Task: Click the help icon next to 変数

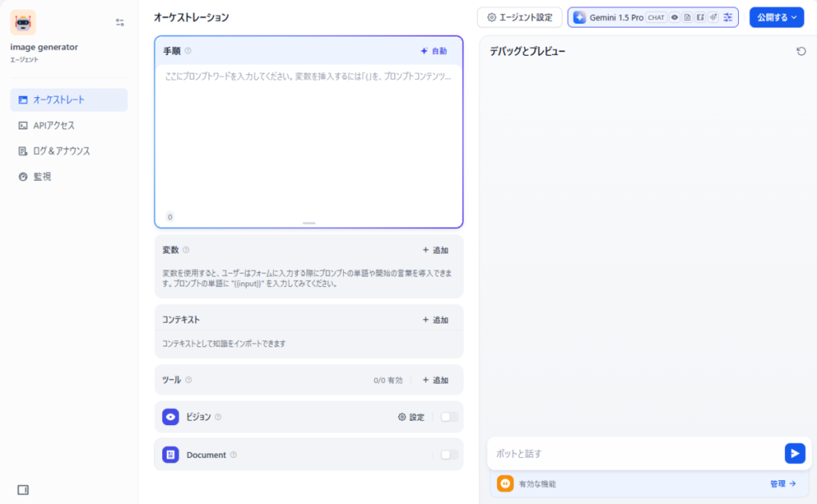Action: pyautogui.click(x=187, y=250)
